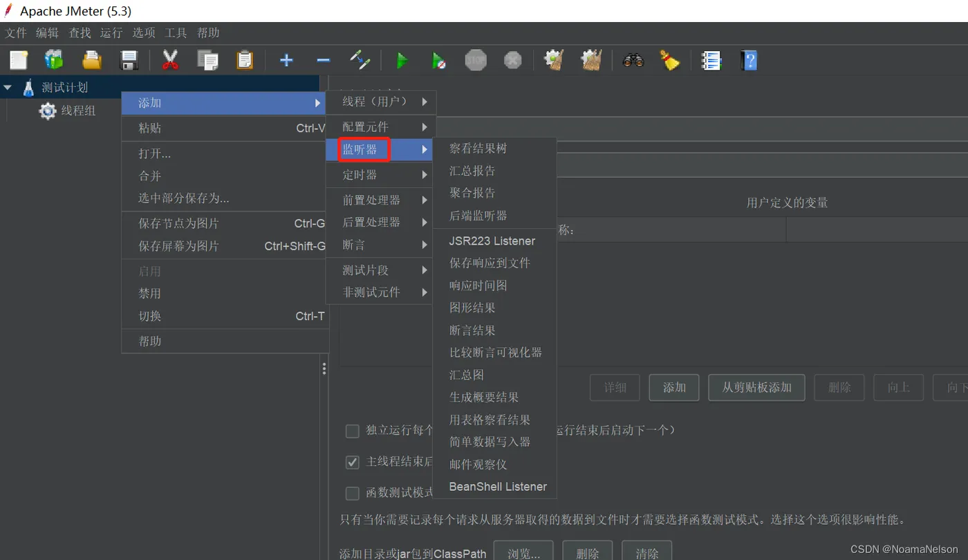
Task: Open the Function helper dialog icon
Action: pyautogui.click(x=711, y=60)
